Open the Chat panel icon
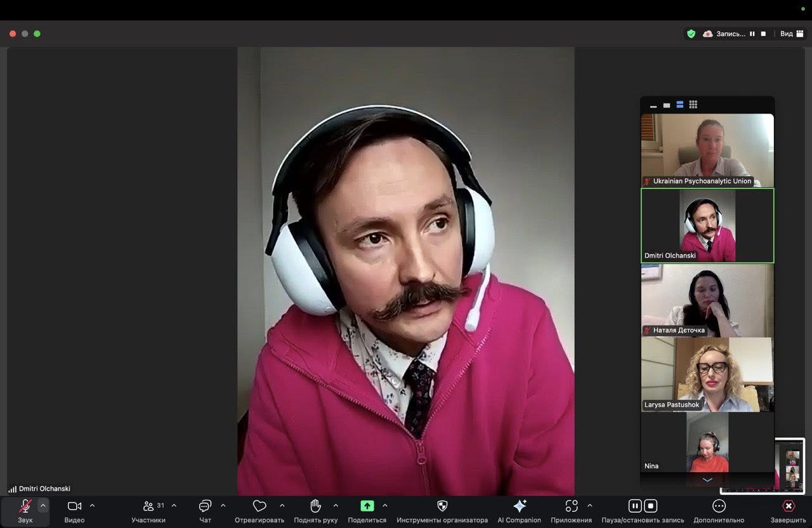This screenshot has width=812, height=528. 205,506
